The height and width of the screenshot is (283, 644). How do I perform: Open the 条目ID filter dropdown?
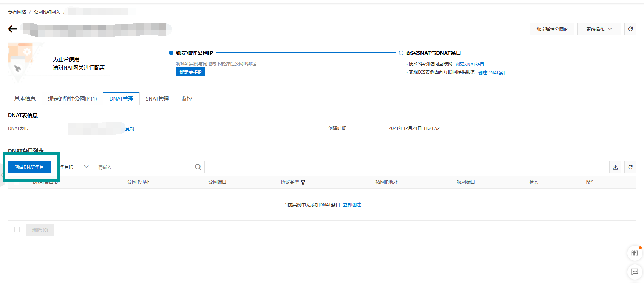tap(74, 167)
